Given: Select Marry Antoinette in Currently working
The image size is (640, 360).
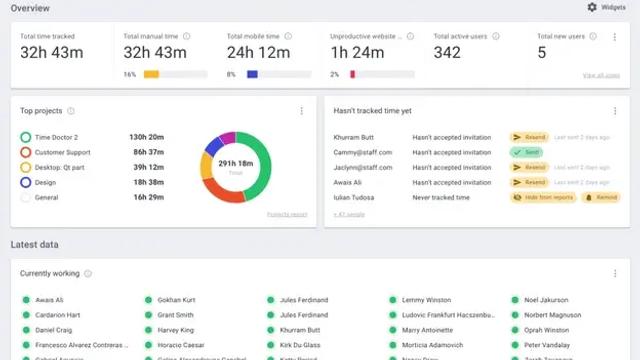Looking at the screenshot, I should [x=427, y=330].
